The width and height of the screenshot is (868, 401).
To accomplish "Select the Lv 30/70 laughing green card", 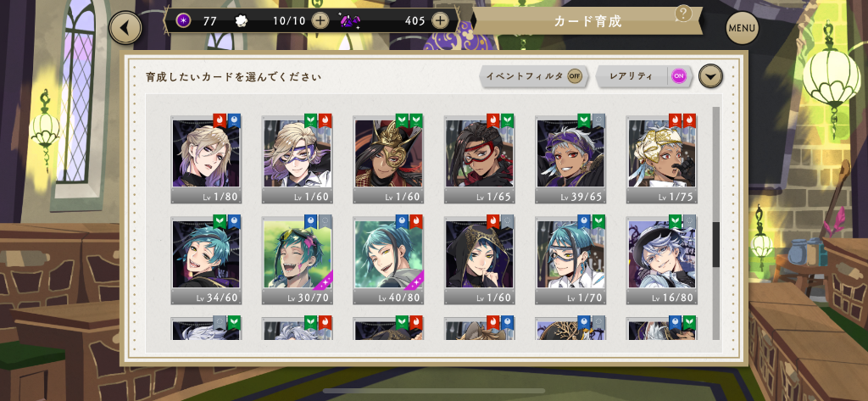I will pyautogui.click(x=298, y=261).
